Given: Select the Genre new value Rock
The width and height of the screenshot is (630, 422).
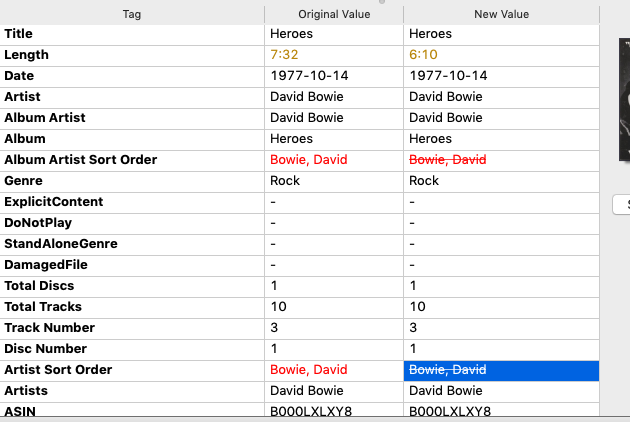Looking at the screenshot, I should coord(424,181).
